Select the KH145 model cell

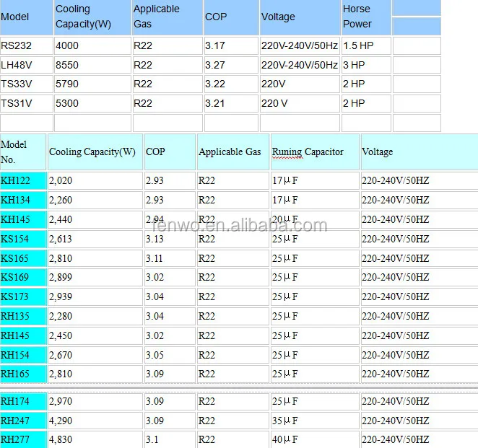[x=16, y=219]
